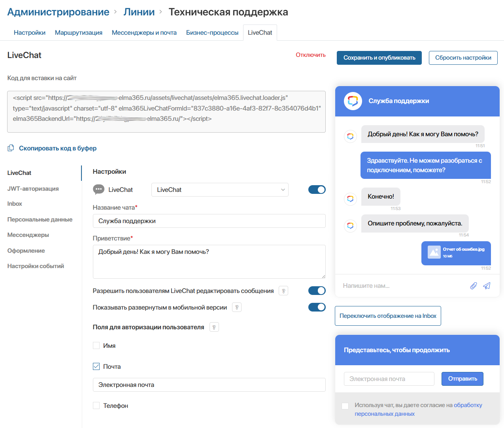The image size is (504, 428).
Task: Open the Настройки tab
Action: pos(30,33)
